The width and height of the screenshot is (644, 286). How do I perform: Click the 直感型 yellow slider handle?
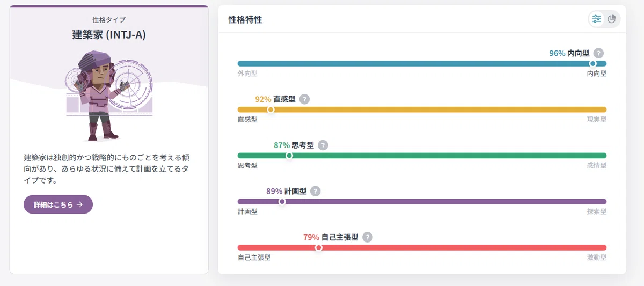(x=270, y=109)
